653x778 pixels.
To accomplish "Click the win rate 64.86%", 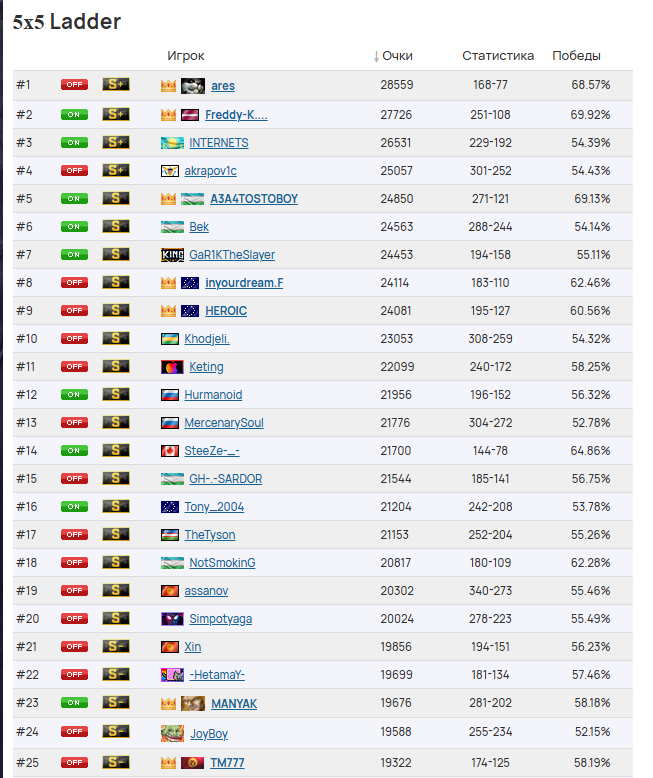I will (x=590, y=451).
